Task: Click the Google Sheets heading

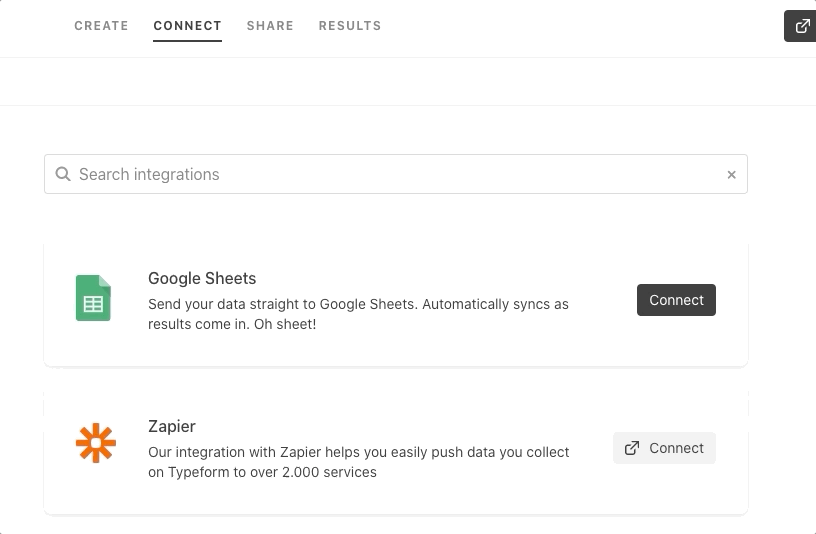Action: pyautogui.click(x=202, y=278)
